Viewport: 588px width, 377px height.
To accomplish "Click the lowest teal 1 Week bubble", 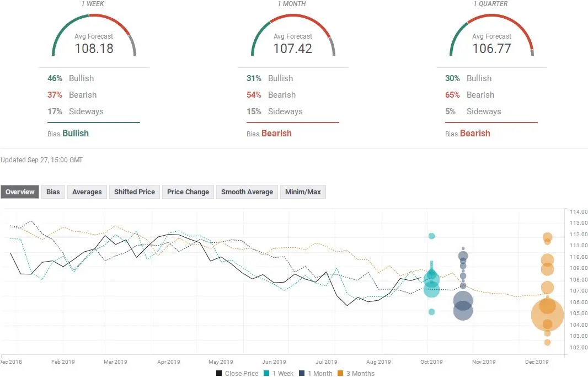I will pos(432,312).
